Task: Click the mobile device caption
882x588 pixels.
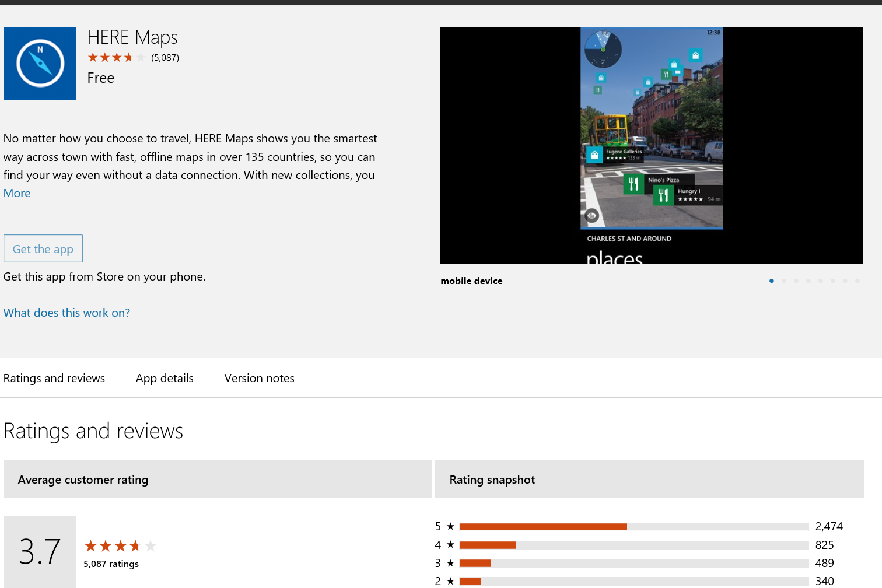Action: [x=471, y=281]
